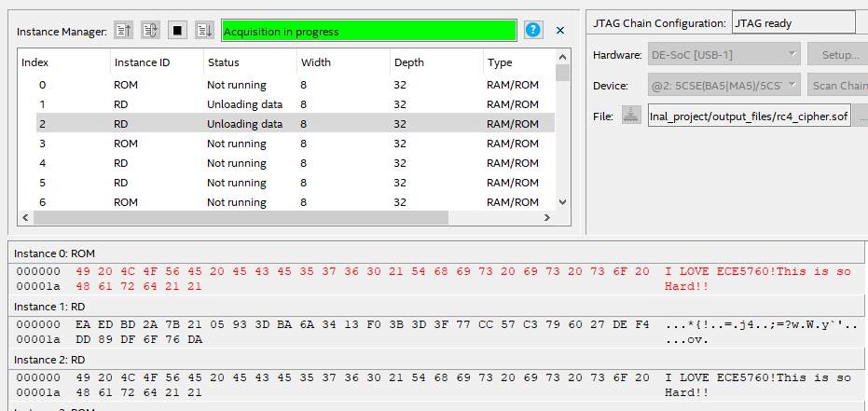868x411 pixels.
Task: Click Read Data from In-System Memory icon
Action: (x=123, y=31)
